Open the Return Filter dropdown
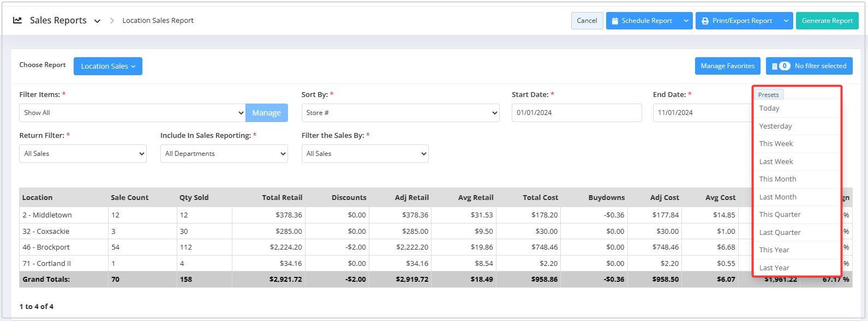This screenshot has width=868, height=321. 83,154
